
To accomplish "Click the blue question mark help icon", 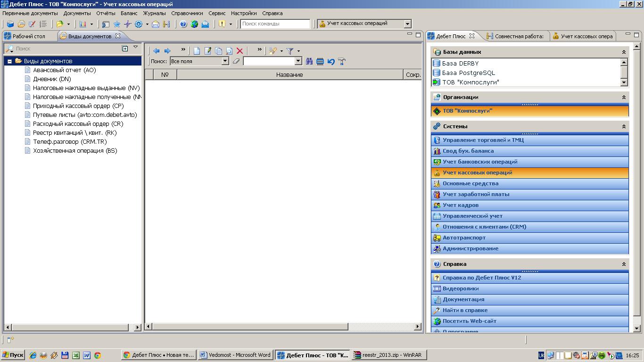I will point(183,24).
